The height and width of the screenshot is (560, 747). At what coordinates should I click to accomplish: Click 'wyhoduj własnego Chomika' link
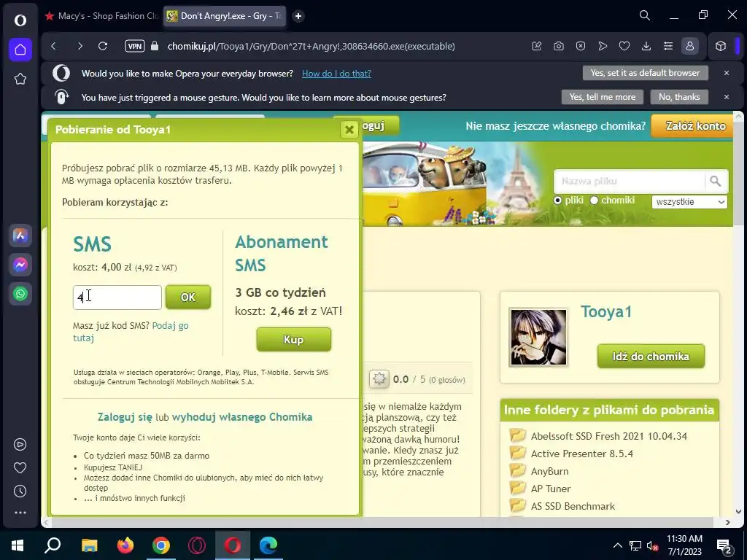pyautogui.click(x=242, y=417)
